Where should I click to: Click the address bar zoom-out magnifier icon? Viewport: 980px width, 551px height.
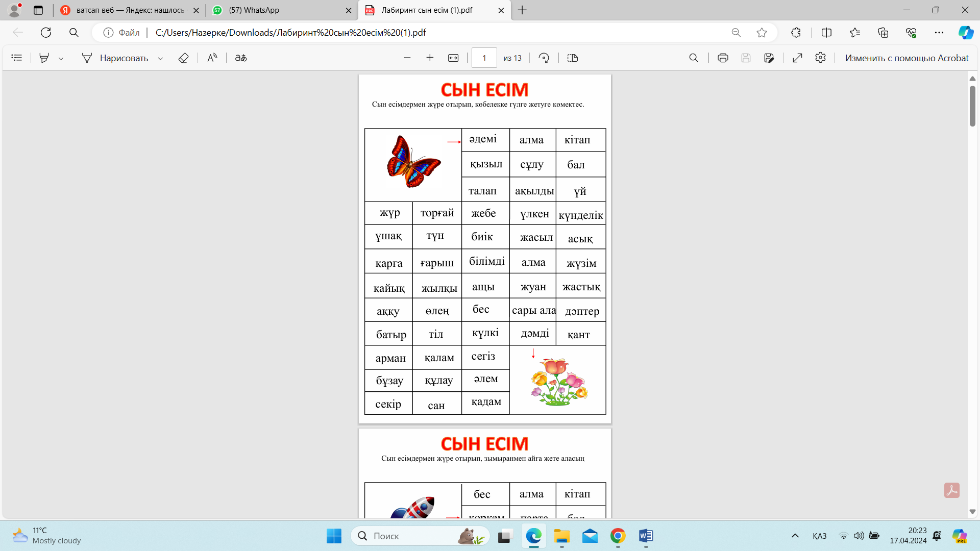736,33
